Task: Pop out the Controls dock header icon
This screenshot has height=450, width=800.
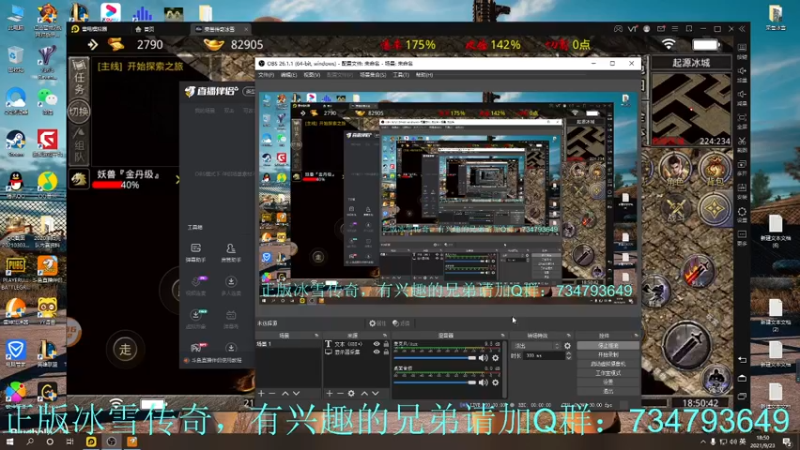Action: pos(636,335)
